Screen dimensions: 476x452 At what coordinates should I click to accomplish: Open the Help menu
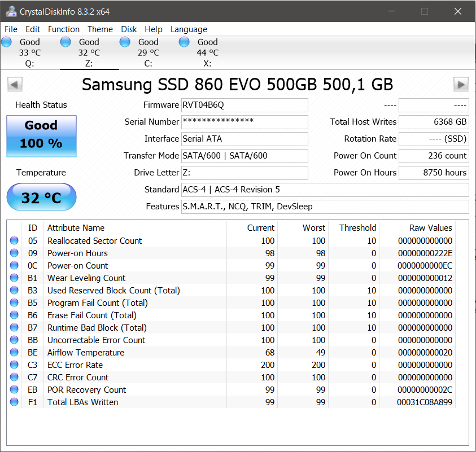pyautogui.click(x=154, y=29)
